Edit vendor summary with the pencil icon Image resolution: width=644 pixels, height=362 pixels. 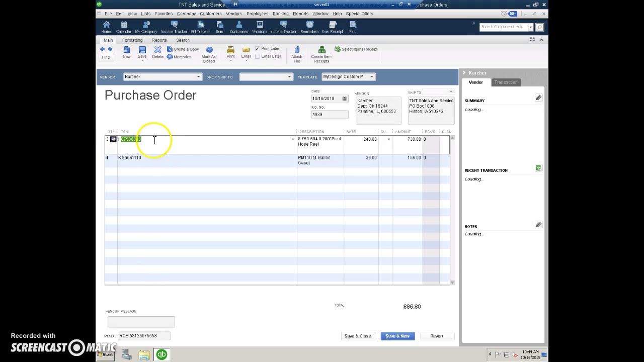point(538,98)
